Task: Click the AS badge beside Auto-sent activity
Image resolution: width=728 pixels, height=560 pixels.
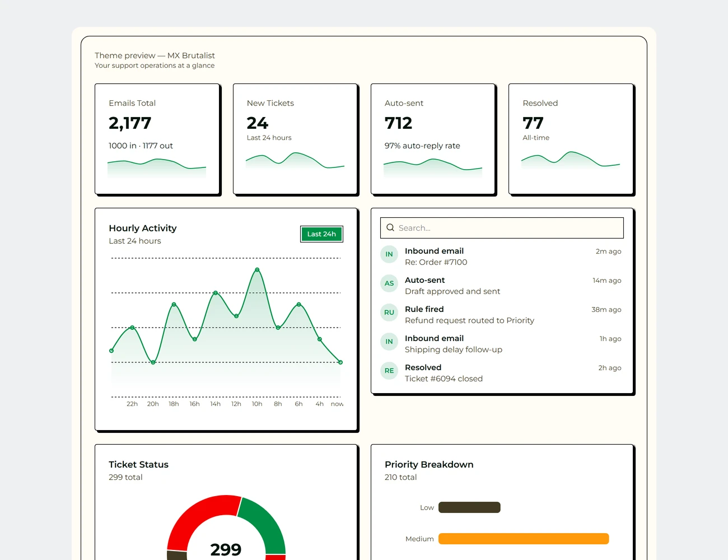Action: pyautogui.click(x=389, y=283)
